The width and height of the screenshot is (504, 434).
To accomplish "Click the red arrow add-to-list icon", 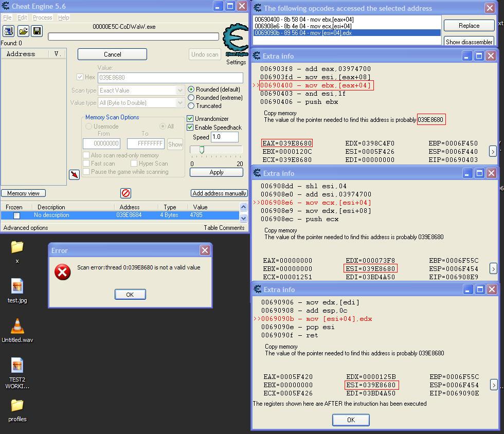I will coord(75,175).
